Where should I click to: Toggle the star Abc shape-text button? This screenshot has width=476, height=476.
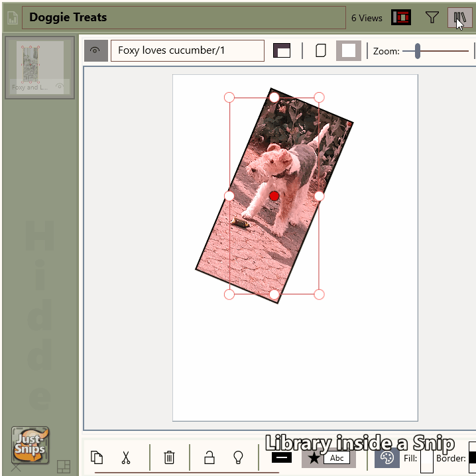pos(329,457)
